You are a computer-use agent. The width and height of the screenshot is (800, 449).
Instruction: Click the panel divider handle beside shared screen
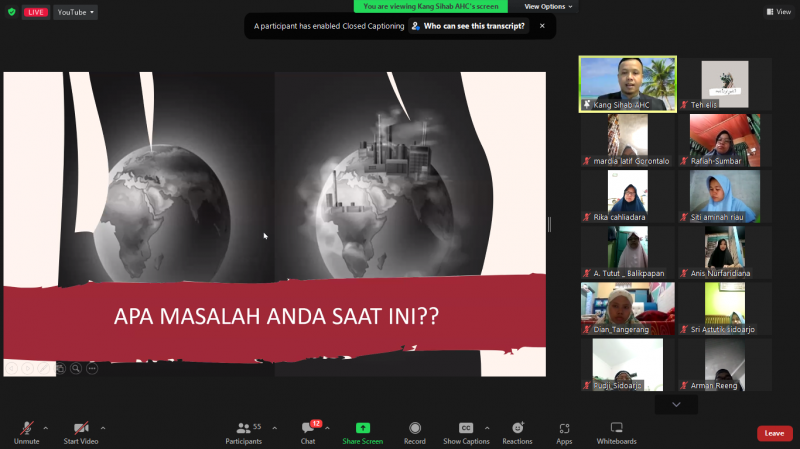[549, 224]
